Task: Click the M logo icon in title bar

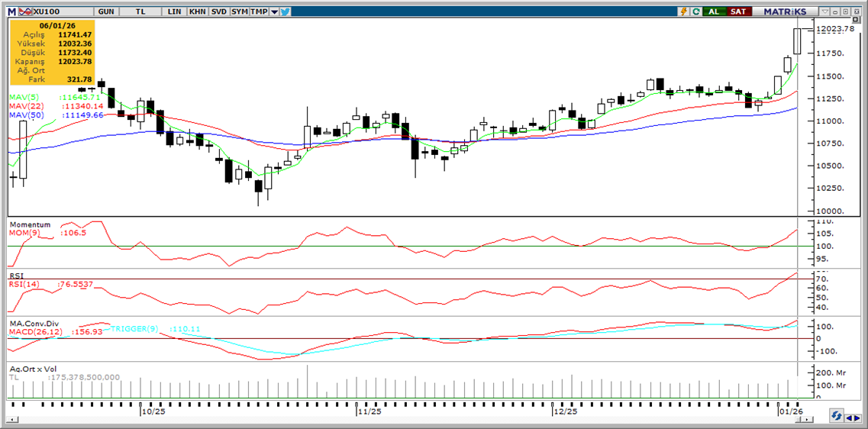Action: tap(11, 11)
